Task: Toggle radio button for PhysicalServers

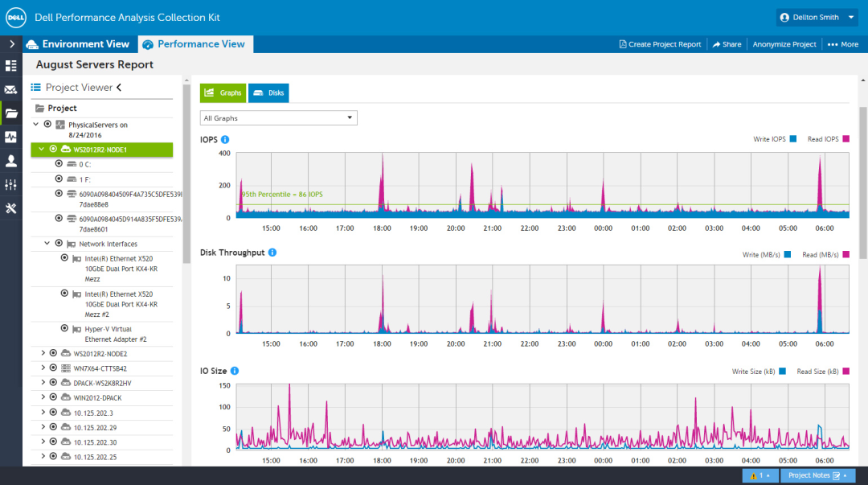Action: point(47,124)
